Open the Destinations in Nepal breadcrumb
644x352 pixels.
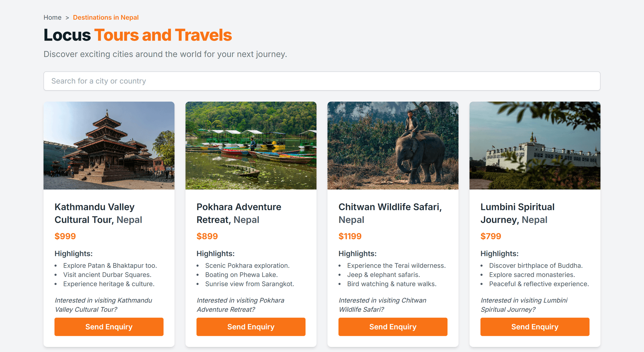coord(106,17)
